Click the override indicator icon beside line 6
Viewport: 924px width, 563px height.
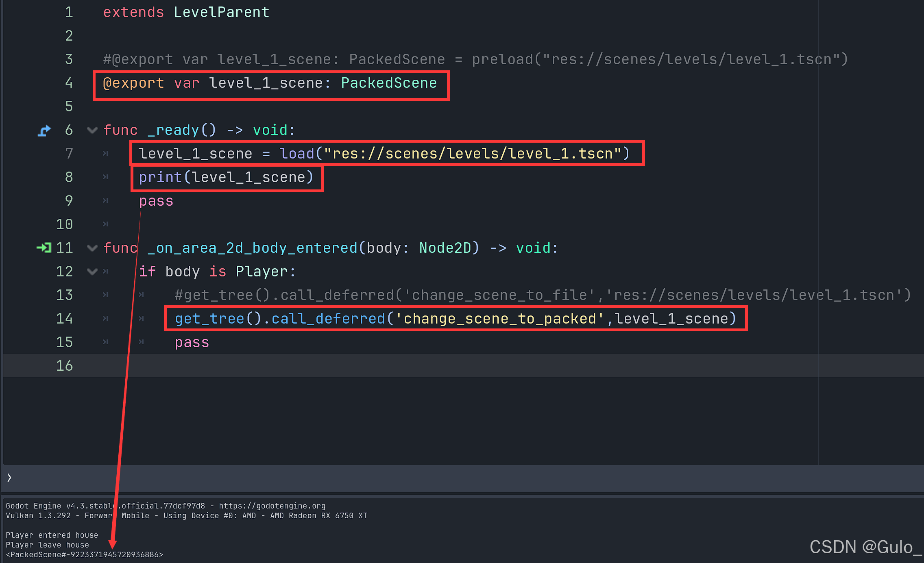[44, 130]
